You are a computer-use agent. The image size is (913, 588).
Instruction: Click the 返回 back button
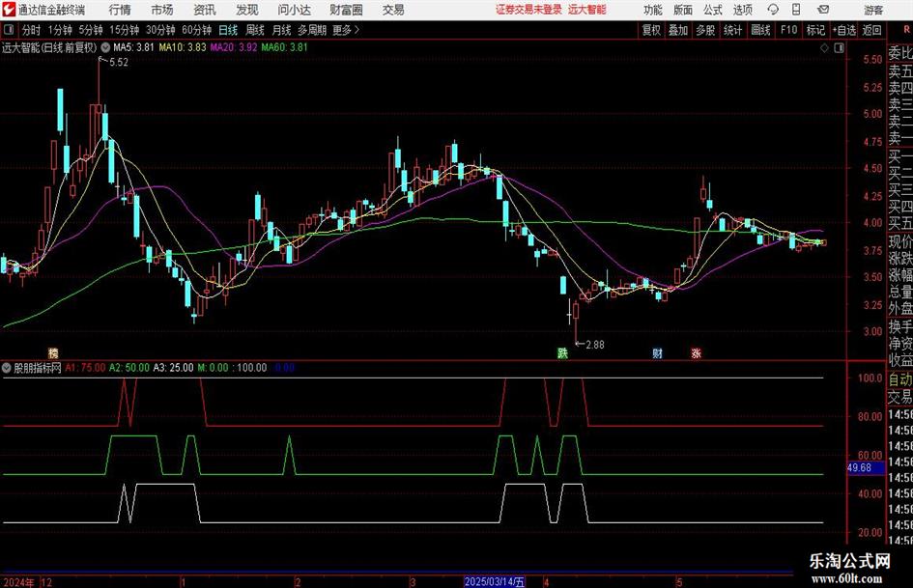click(871, 30)
